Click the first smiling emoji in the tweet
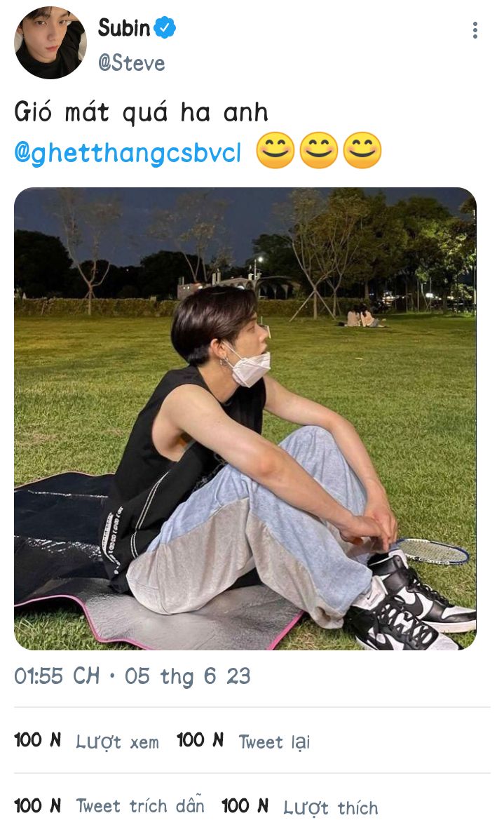 coord(275,150)
